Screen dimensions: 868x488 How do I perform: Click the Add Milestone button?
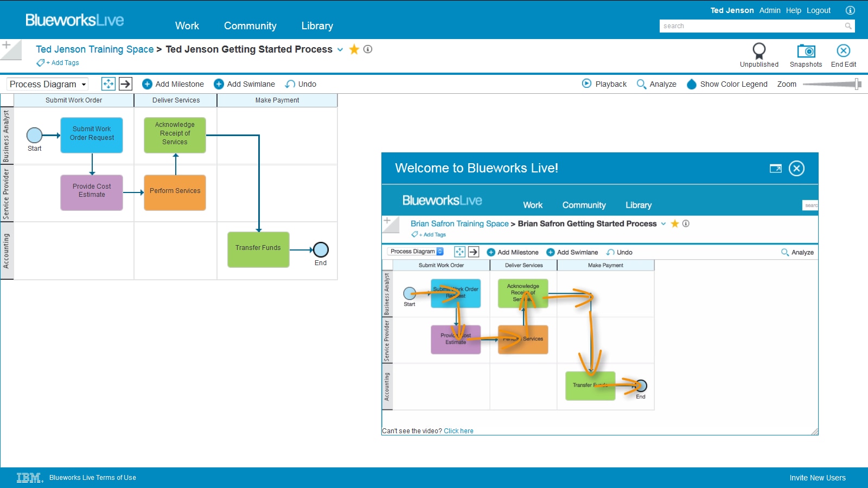173,84
